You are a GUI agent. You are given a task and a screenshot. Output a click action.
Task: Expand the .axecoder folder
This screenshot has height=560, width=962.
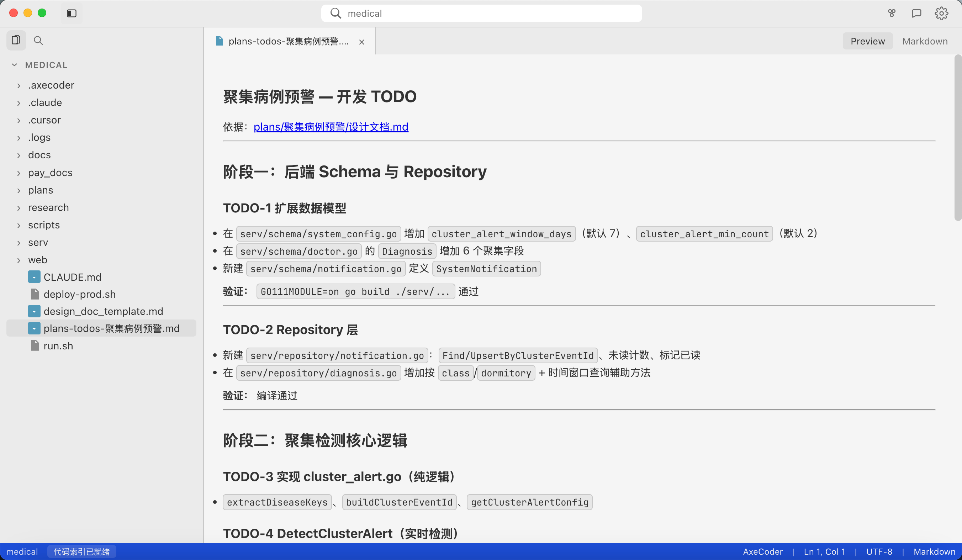[18, 85]
